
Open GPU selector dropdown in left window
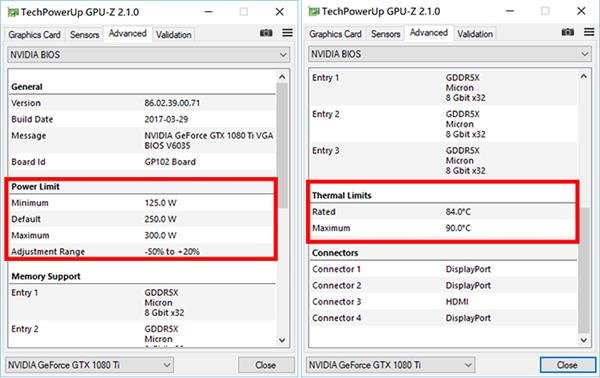point(89,365)
